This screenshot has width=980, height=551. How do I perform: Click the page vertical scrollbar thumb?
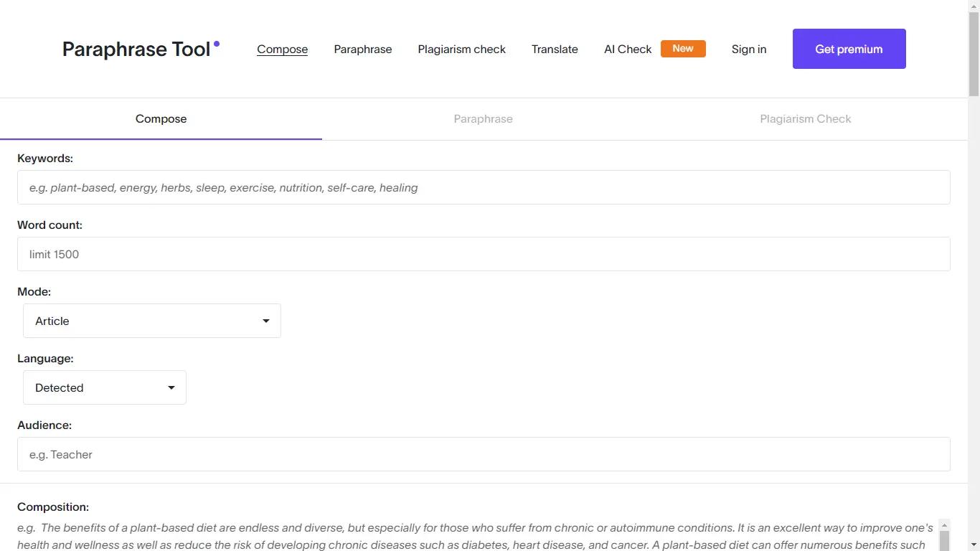pyautogui.click(x=974, y=54)
